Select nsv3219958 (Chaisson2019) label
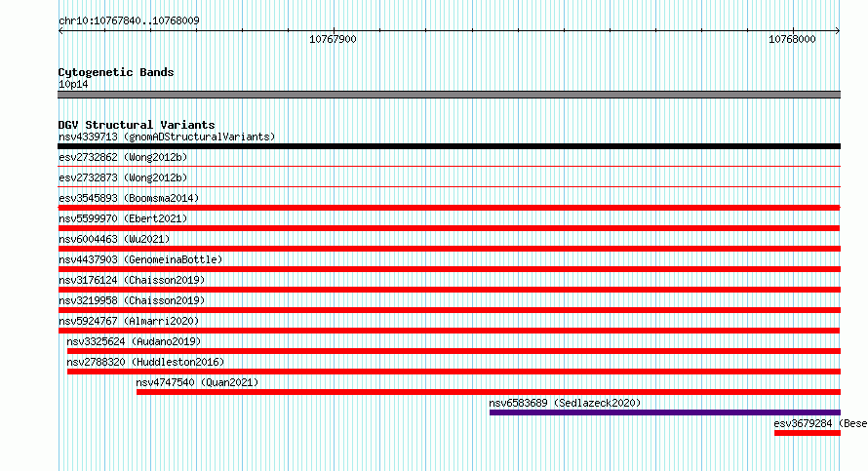Image resolution: width=868 pixels, height=471 pixels. 132,300
